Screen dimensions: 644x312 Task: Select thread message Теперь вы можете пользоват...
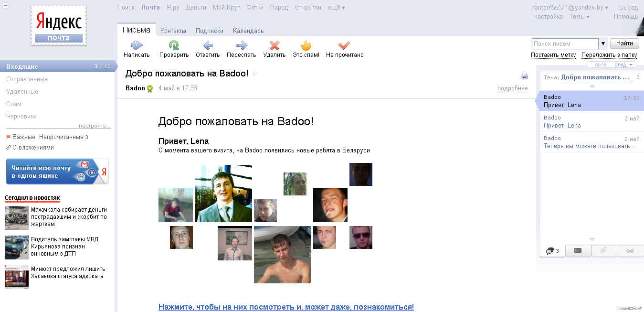click(x=591, y=142)
